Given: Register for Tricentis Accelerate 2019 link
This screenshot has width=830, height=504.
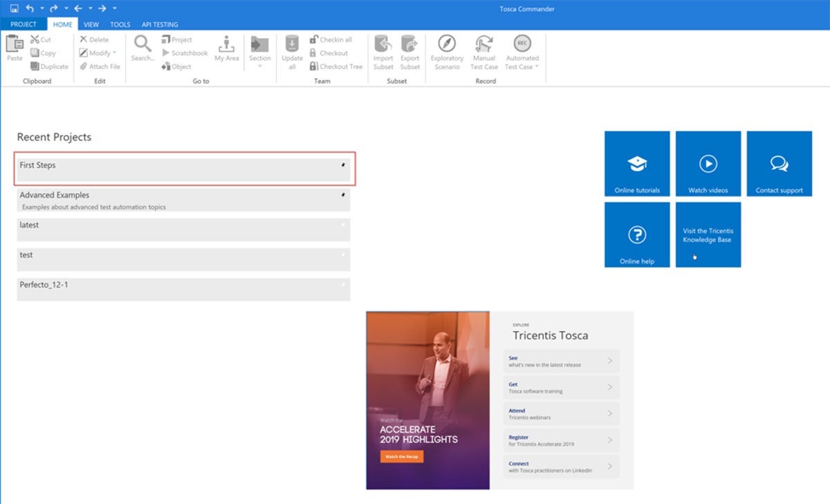Looking at the screenshot, I should point(561,440).
